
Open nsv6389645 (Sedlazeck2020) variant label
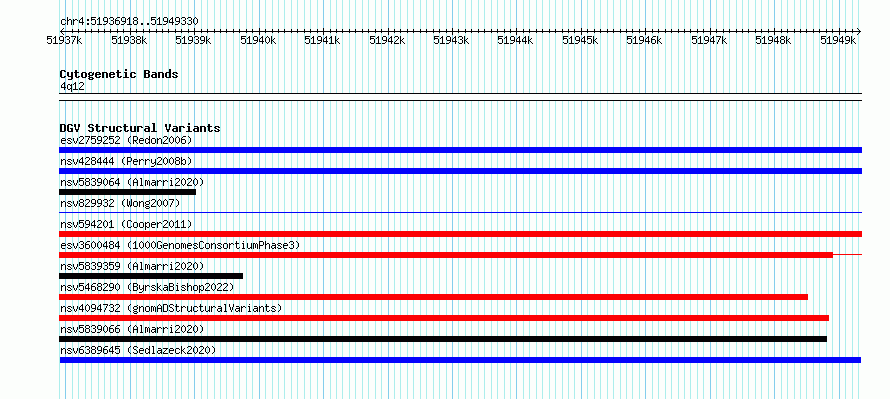tap(138, 350)
